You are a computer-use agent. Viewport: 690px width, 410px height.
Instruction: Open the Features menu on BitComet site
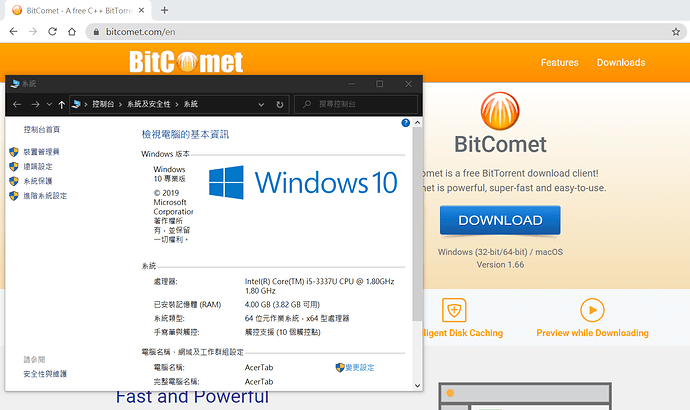pos(559,62)
